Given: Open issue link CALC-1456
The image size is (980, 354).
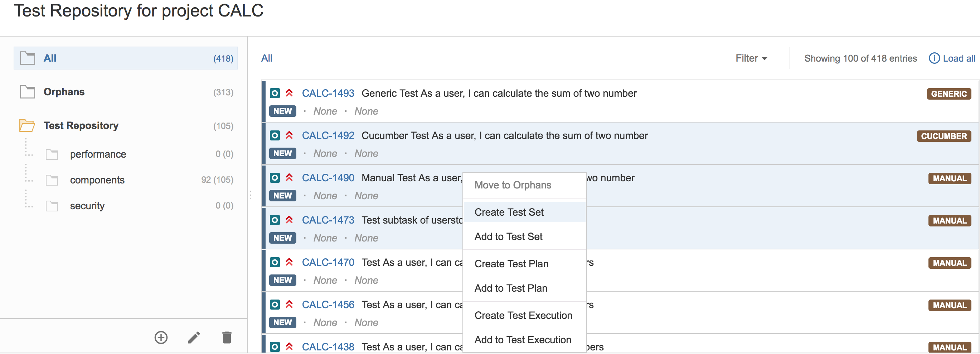Looking at the screenshot, I should pos(328,305).
